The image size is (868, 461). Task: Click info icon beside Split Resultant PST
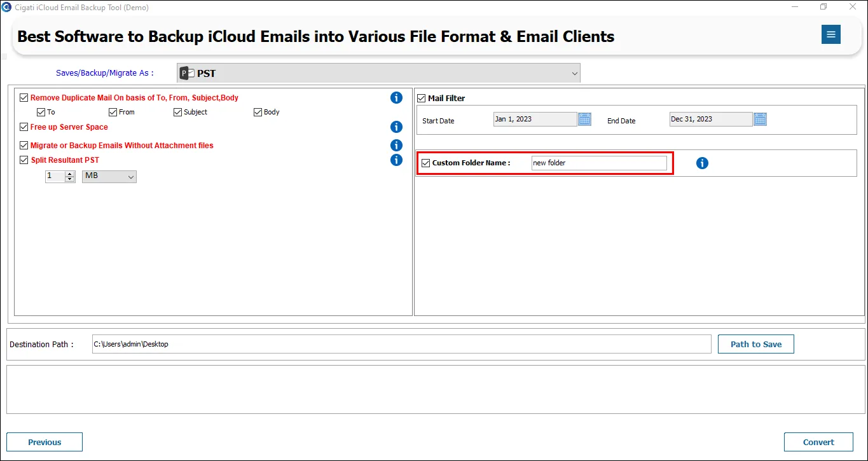click(x=396, y=160)
